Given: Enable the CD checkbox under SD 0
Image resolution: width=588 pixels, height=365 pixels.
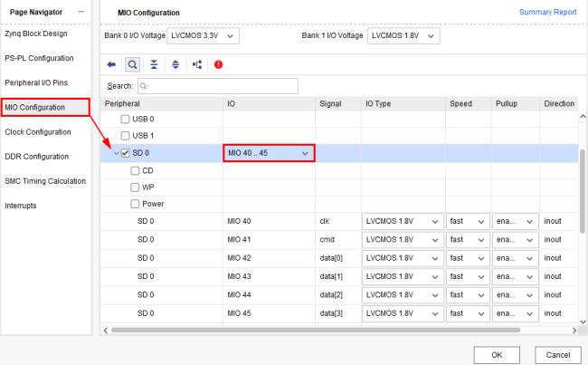Looking at the screenshot, I should click(135, 170).
